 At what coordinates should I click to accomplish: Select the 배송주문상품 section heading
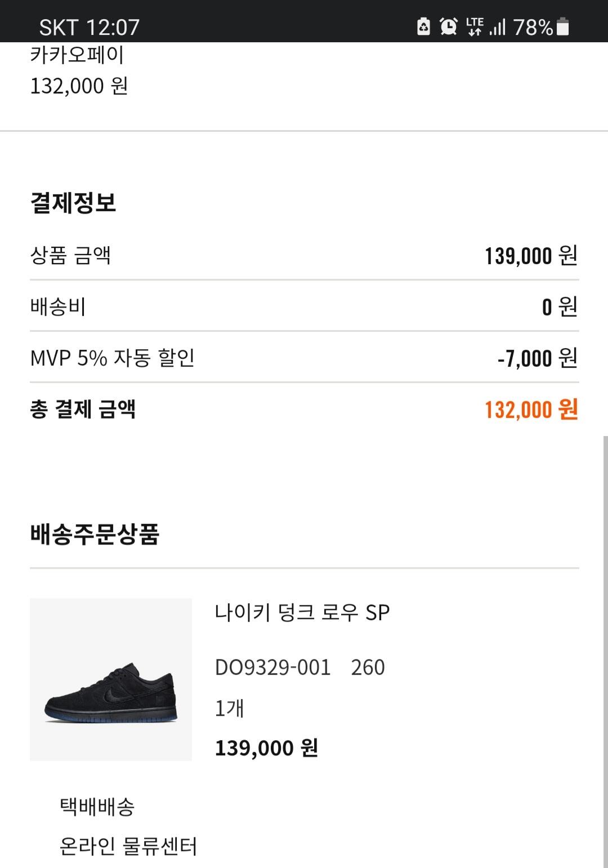click(x=95, y=534)
